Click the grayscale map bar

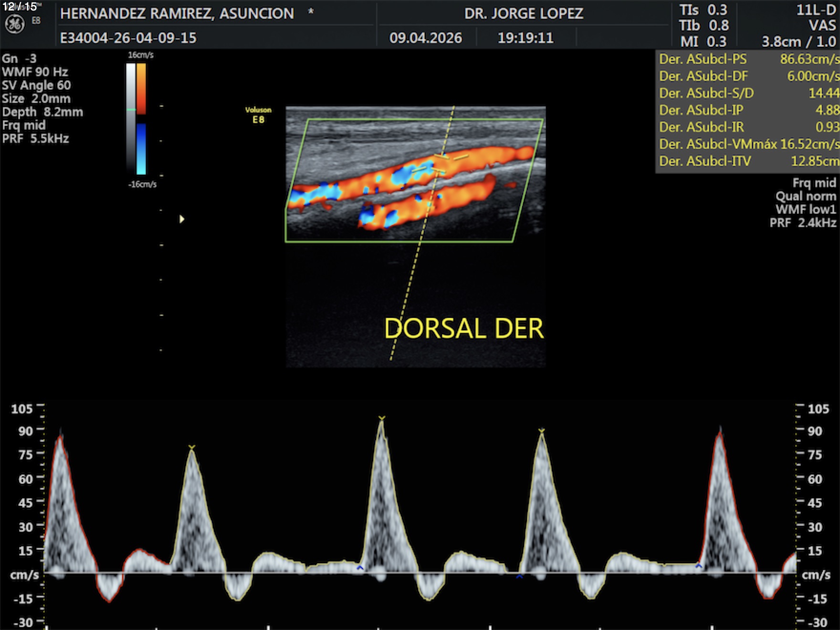pos(131,119)
